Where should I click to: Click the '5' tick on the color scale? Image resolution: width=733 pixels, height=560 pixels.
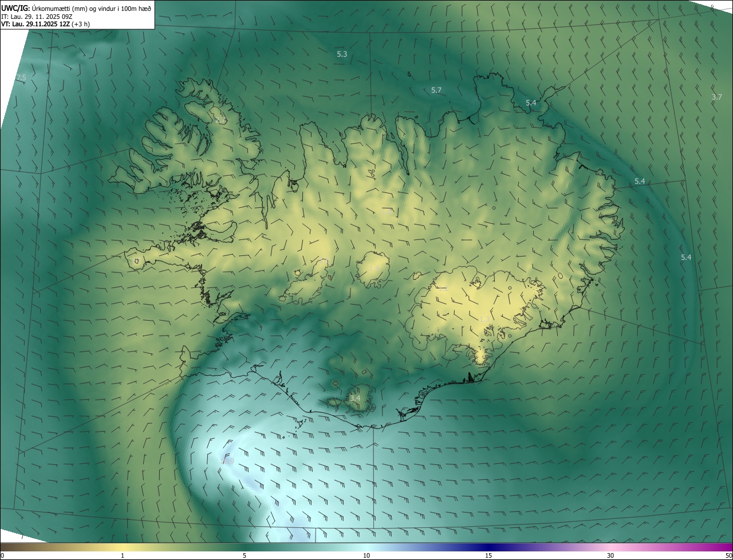pos(245,555)
